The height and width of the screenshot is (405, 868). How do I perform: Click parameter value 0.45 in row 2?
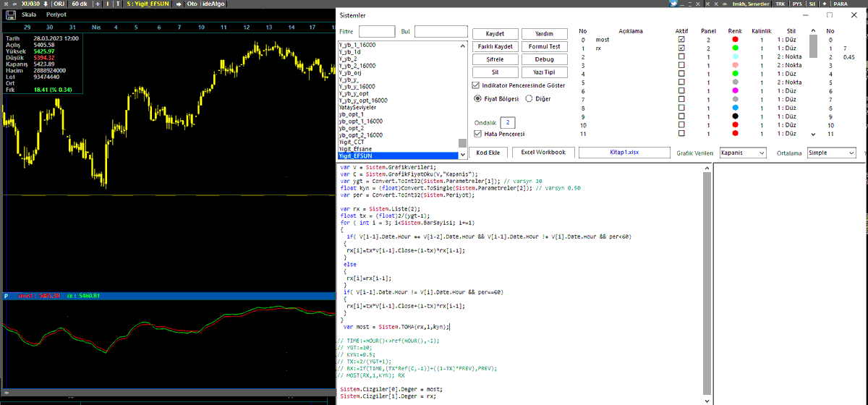pyautogui.click(x=848, y=56)
